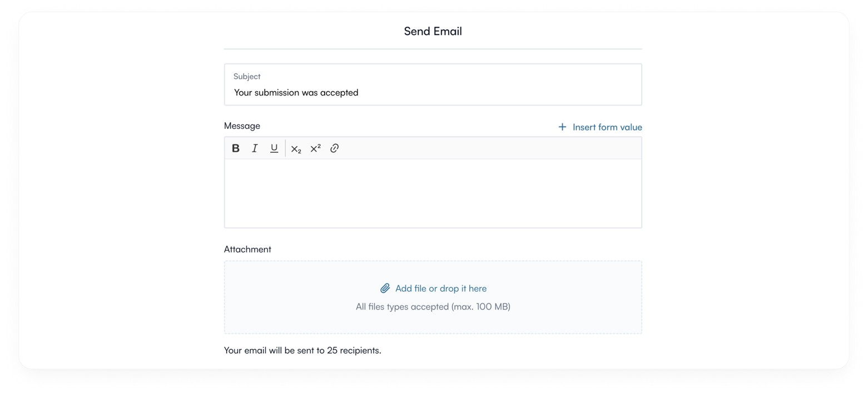Click inside the empty message body editor
868x395 pixels.
click(433, 193)
